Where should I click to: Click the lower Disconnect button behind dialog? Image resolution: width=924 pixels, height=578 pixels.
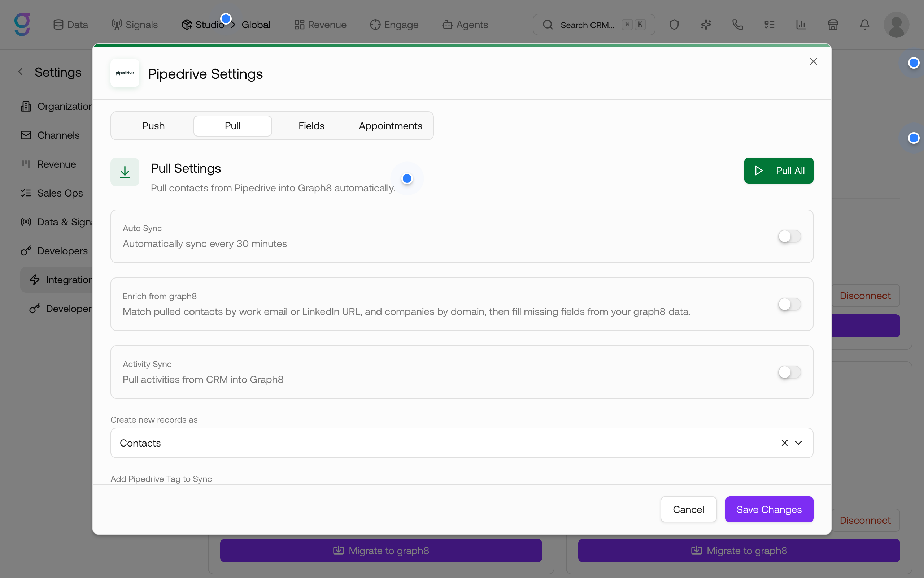pos(865,520)
